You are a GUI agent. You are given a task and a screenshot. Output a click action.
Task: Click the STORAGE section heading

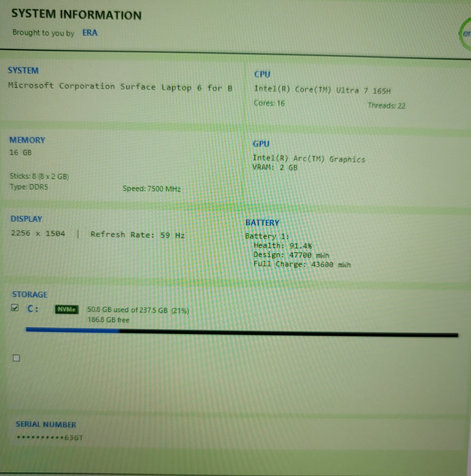[30, 294]
